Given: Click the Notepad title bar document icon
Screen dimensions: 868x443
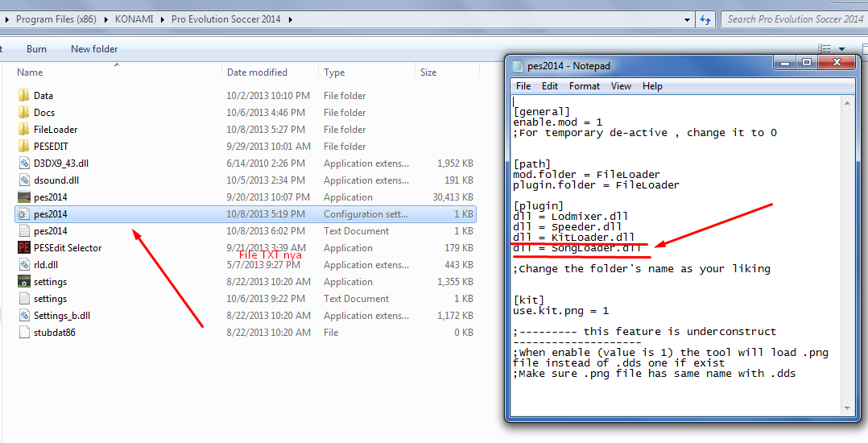Looking at the screenshot, I should [519, 66].
